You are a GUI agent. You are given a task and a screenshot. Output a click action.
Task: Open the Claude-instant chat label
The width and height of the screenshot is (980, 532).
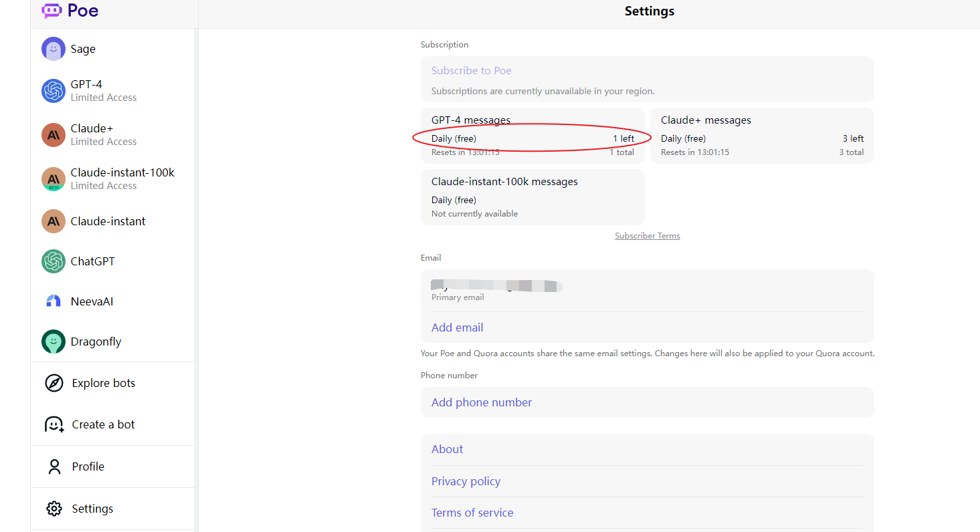108,221
